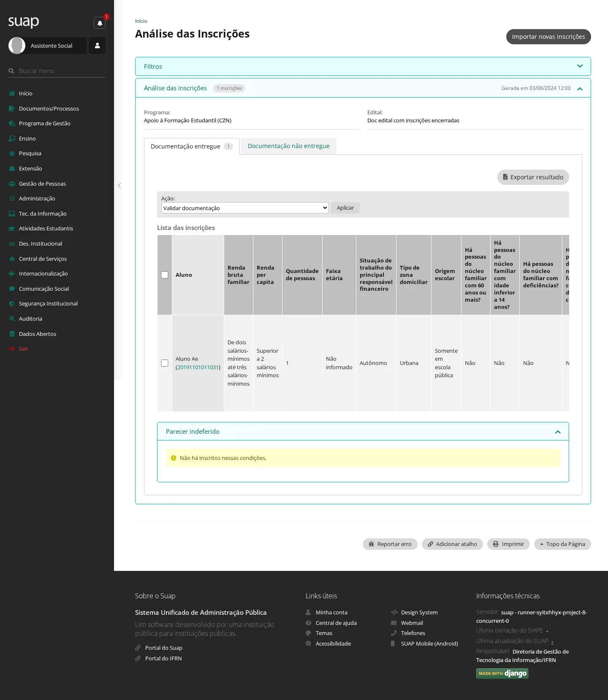Open the notifications bell icon

[100, 23]
